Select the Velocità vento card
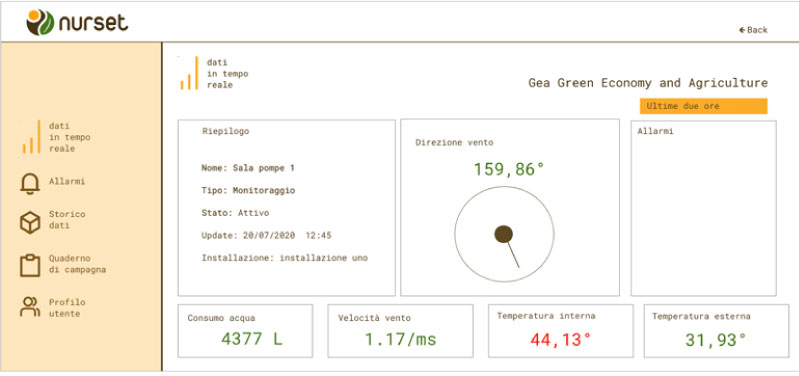Viewport: 799px width, 376px height. coord(401,331)
